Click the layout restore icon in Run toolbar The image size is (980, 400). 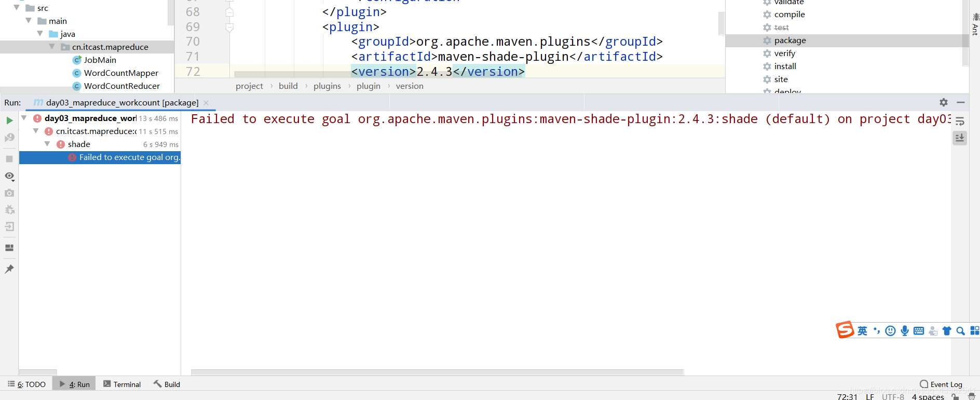9,248
